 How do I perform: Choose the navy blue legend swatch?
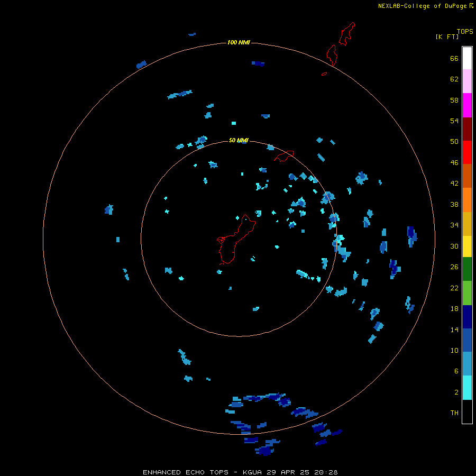pyautogui.click(x=467, y=317)
